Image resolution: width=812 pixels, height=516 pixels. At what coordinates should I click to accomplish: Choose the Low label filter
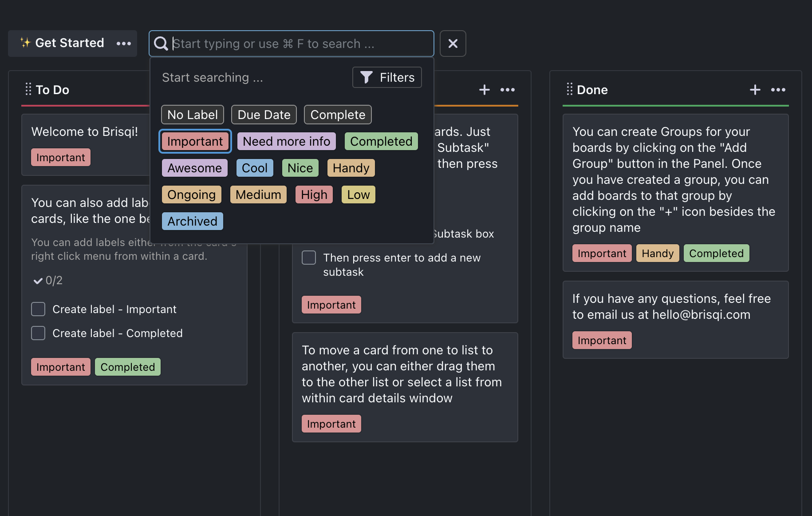359,194
